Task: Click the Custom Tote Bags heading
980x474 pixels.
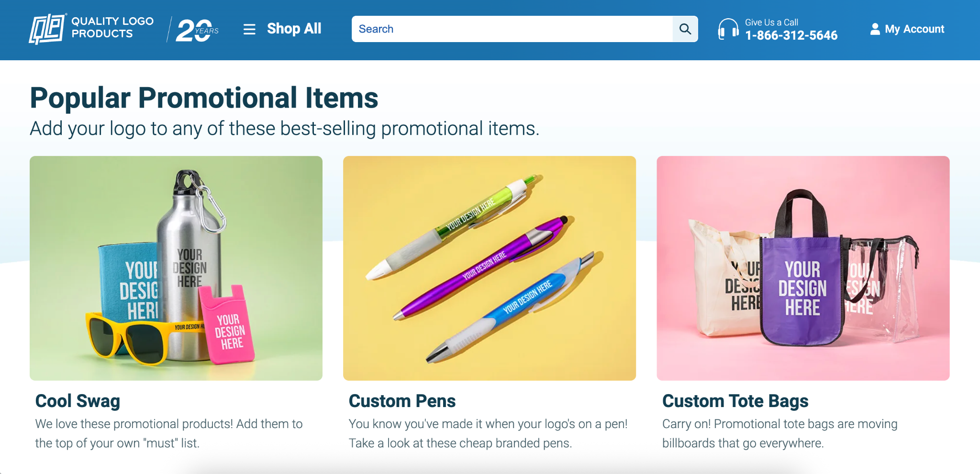Action: (x=735, y=401)
